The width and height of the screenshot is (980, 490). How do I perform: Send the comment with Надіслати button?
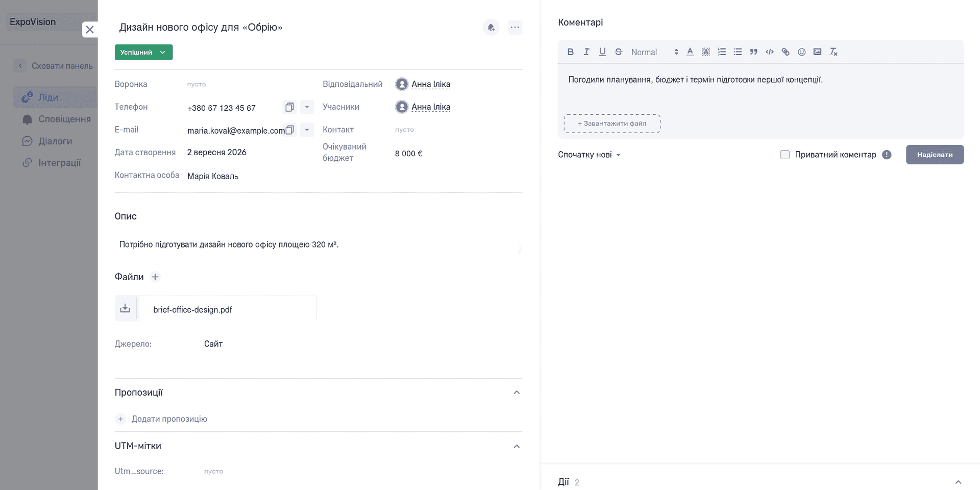pyautogui.click(x=935, y=155)
